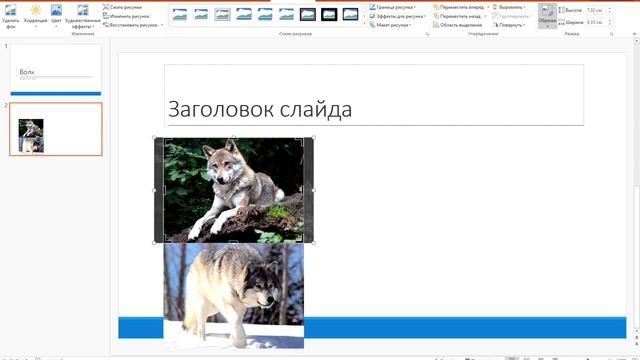The width and height of the screenshot is (640, 360).
Task: Open the Цвет color menu
Action: pos(56,16)
